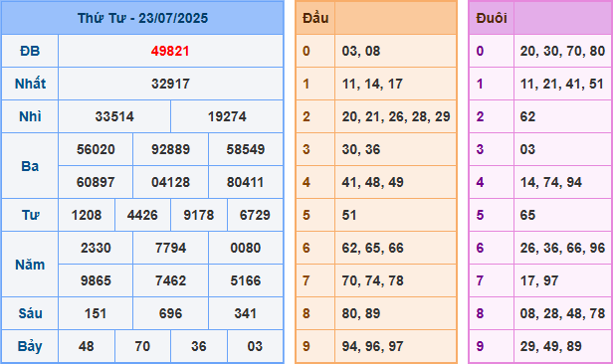Screen dimensions: 614x364
Task: Select Ba prize number 92889
Action: 170,149
